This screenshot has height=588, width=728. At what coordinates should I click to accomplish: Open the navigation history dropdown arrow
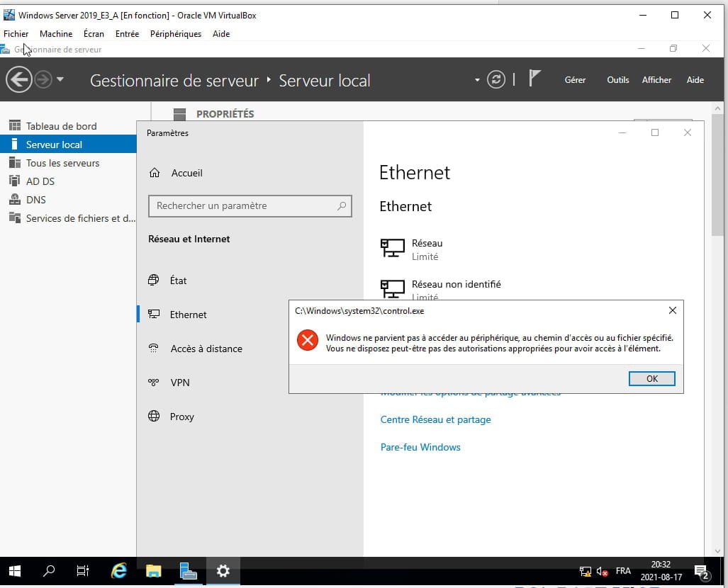pos(60,79)
